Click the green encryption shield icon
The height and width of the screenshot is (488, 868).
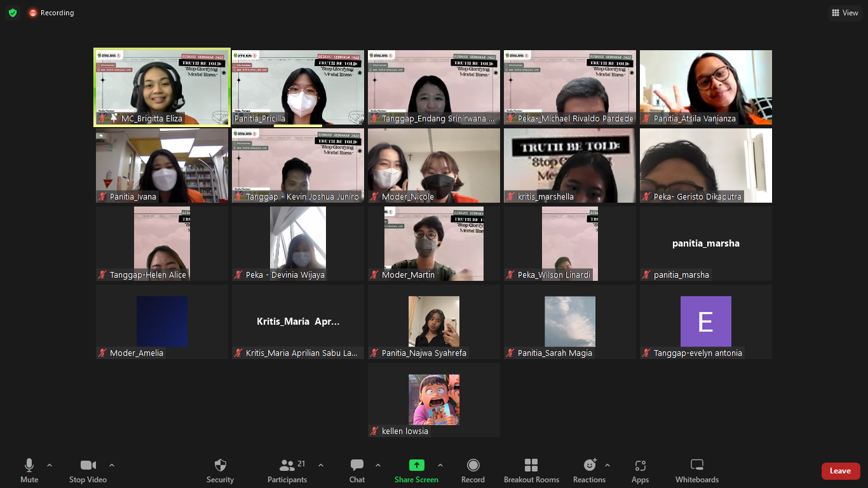point(13,13)
